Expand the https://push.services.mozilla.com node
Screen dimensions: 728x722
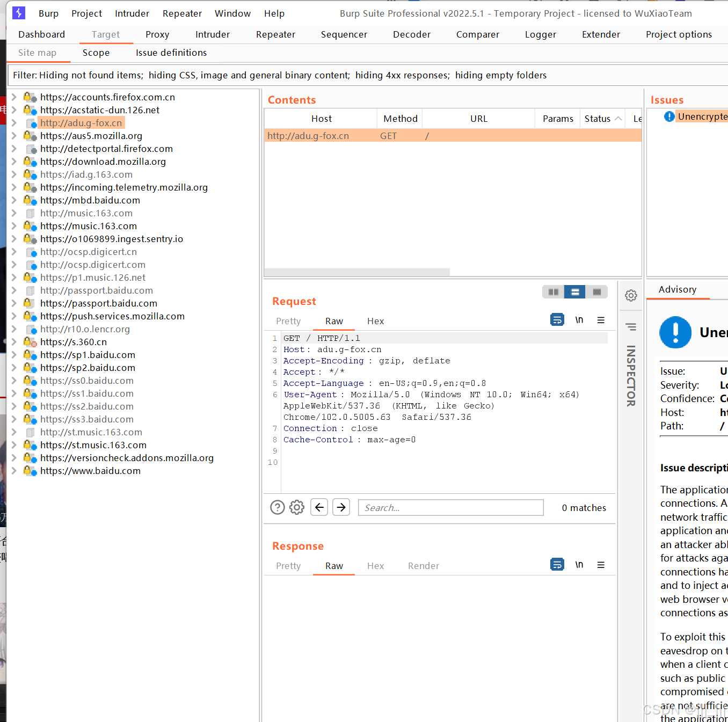click(14, 316)
